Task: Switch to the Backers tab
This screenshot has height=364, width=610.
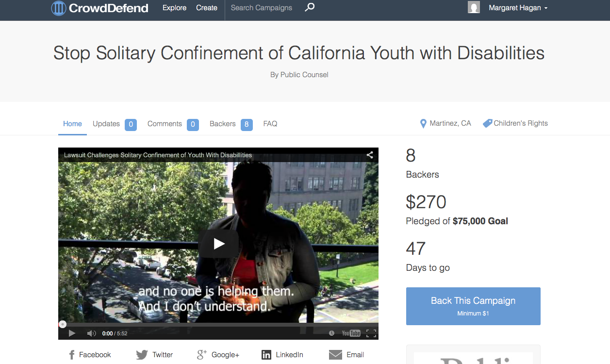Action: point(223,124)
